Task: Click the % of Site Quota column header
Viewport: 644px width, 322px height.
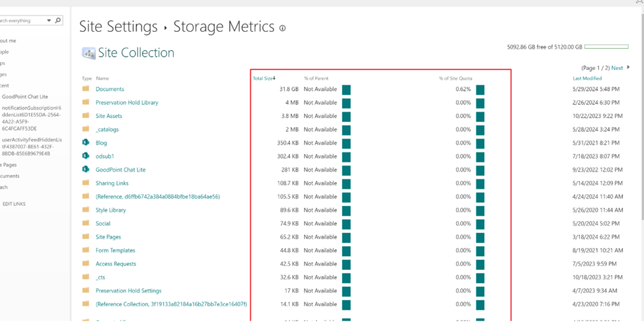Action: coord(456,79)
